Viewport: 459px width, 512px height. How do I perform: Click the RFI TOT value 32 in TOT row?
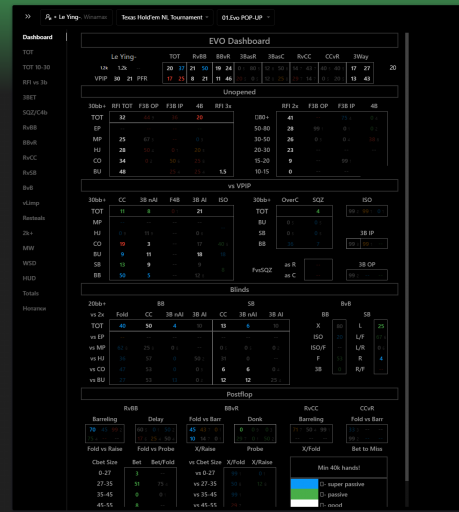coord(122,117)
